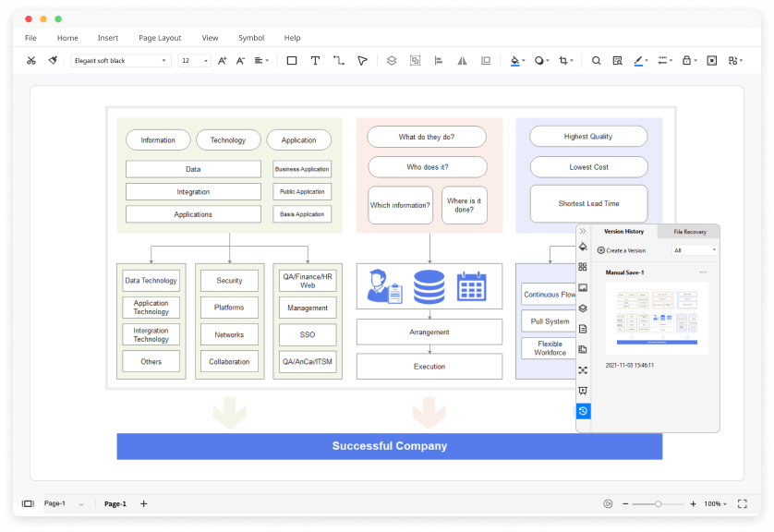Image resolution: width=774 pixels, height=532 pixels.
Task: Open the Insert menu
Action: click(x=108, y=38)
